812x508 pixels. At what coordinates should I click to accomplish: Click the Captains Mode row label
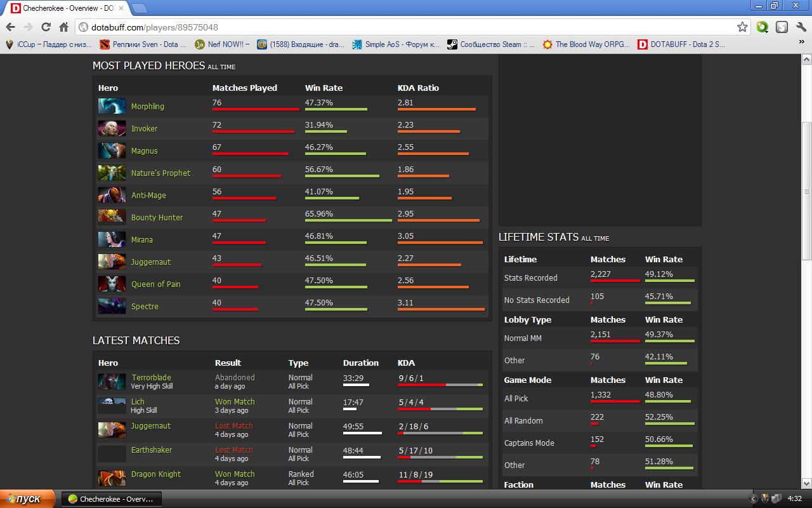(x=529, y=443)
